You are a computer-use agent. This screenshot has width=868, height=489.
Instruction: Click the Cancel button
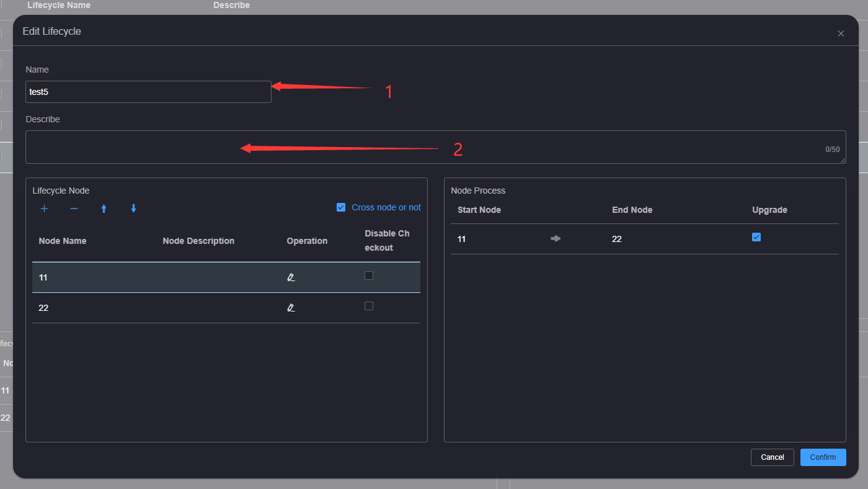coord(773,457)
